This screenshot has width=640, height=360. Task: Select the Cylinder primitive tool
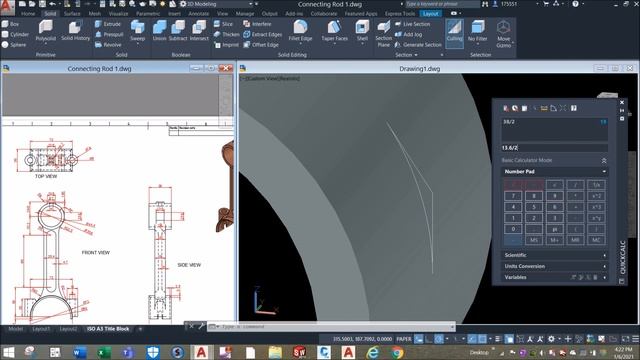(x=15, y=34)
